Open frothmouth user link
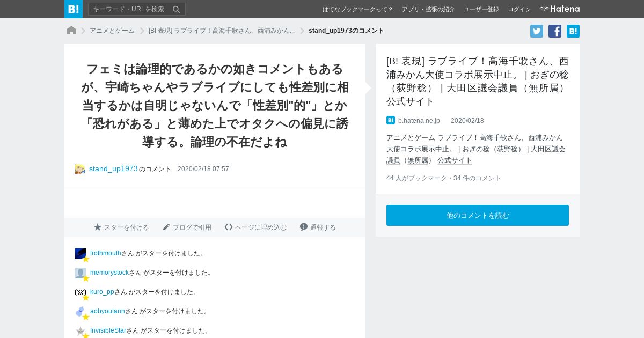The width and height of the screenshot is (644, 338). coord(106,253)
